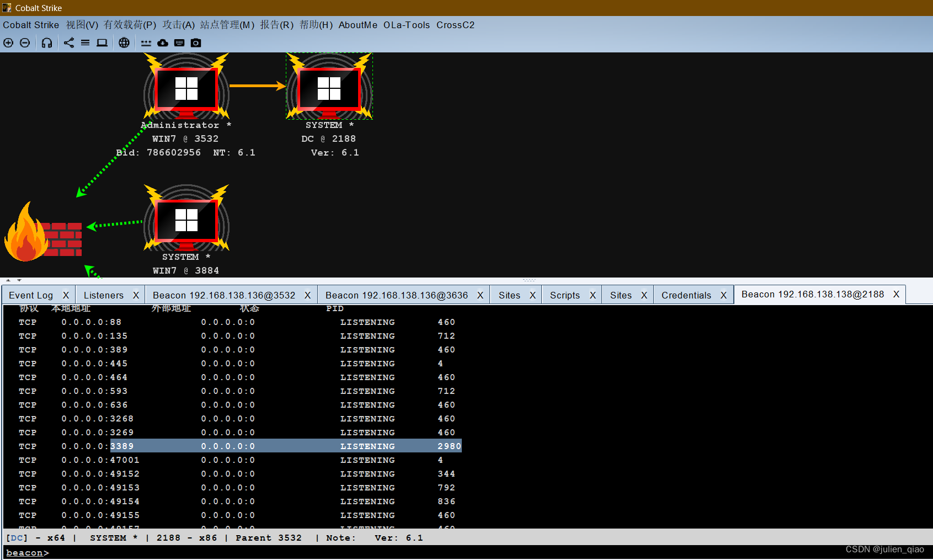Screen dimensions: 933x560
Task: Click the 0.0.0.0:47001 local address
Action: [100, 460]
